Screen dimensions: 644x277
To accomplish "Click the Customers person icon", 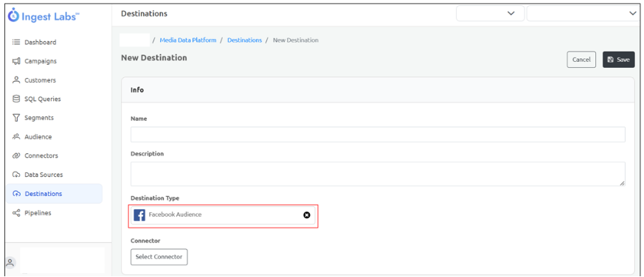I will [x=16, y=80].
